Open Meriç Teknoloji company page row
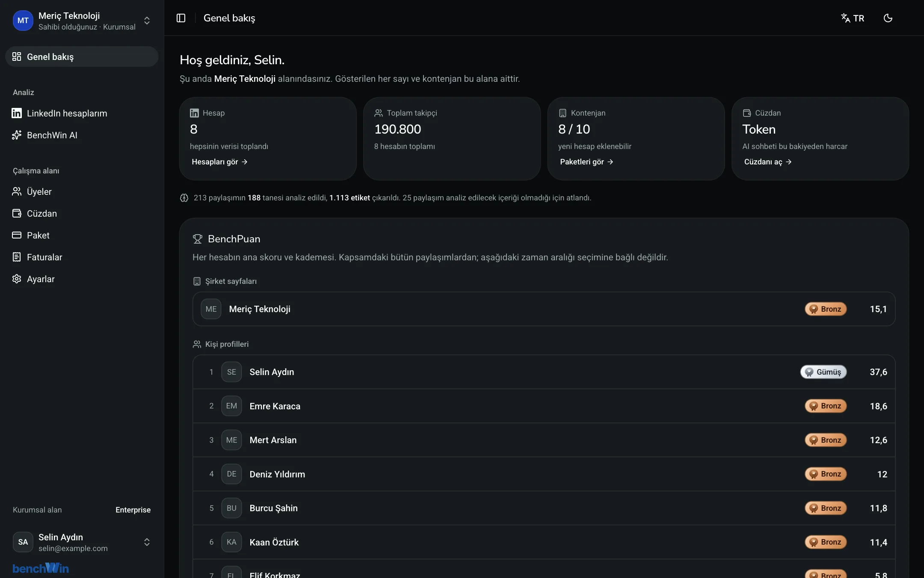 [x=544, y=309]
